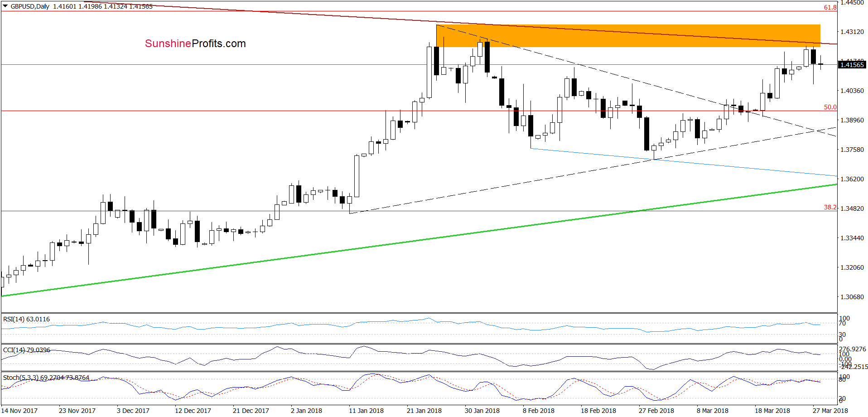This screenshot has height=417, width=868.
Task: Click the 23 Nov 2017 date label
Action: click(x=77, y=411)
